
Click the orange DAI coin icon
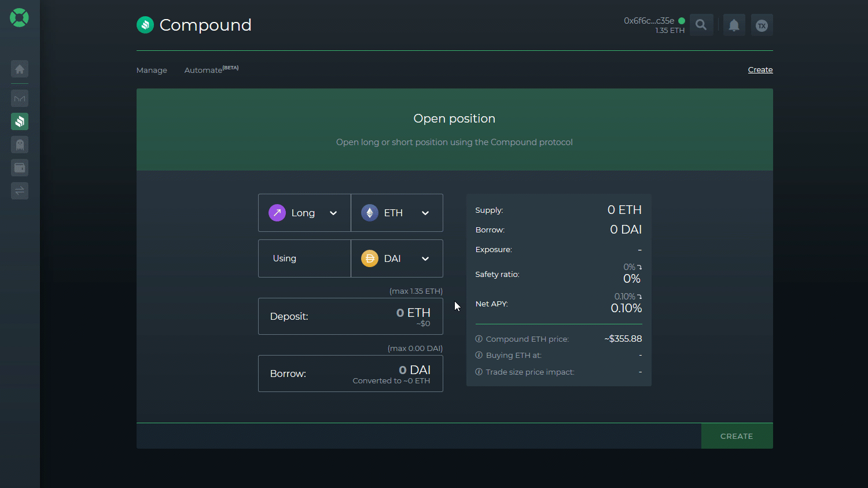pyautogui.click(x=370, y=258)
